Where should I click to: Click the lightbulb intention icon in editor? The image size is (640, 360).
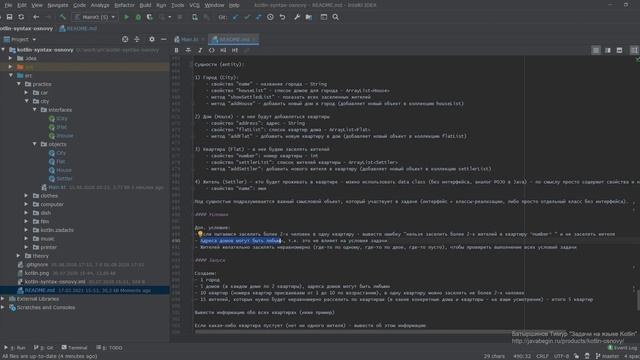click(x=200, y=234)
